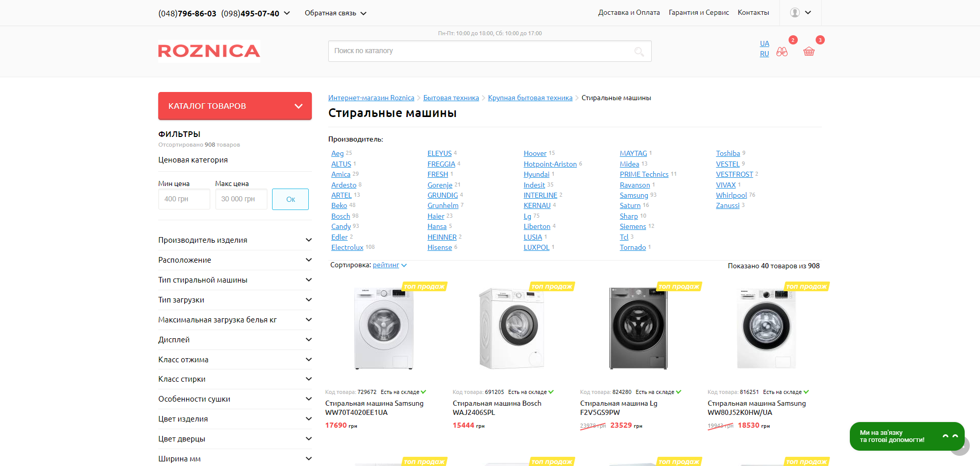Image resolution: width=980 pixels, height=466 pixels.
Task: Expand the КАТАЛОГ ТОВАРОВ menu
Action: pos(235,106)
